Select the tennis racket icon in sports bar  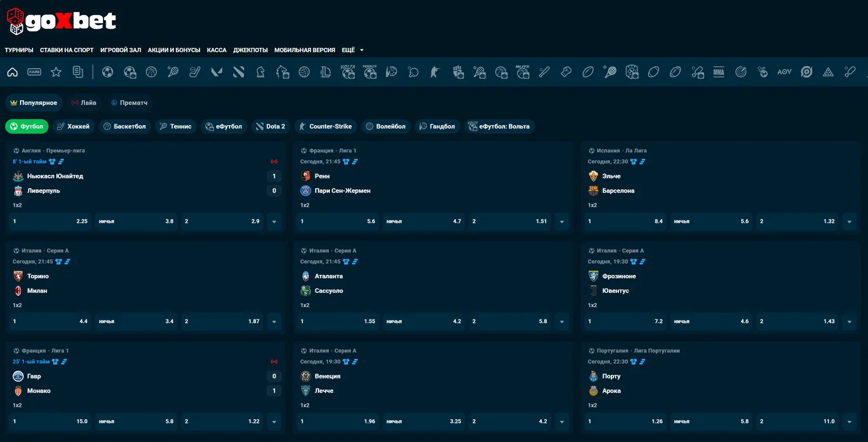pyautogui.click(x=173, y=72)
